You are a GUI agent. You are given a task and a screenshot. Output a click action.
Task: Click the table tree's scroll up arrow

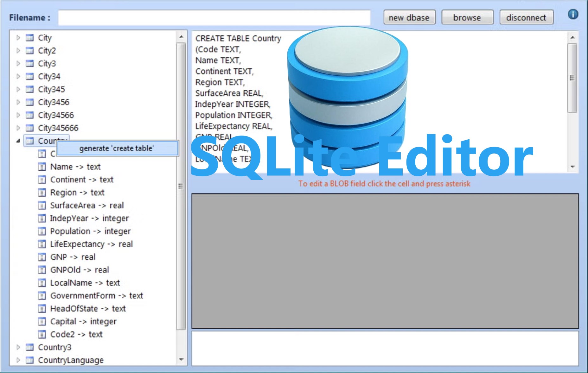181,37
